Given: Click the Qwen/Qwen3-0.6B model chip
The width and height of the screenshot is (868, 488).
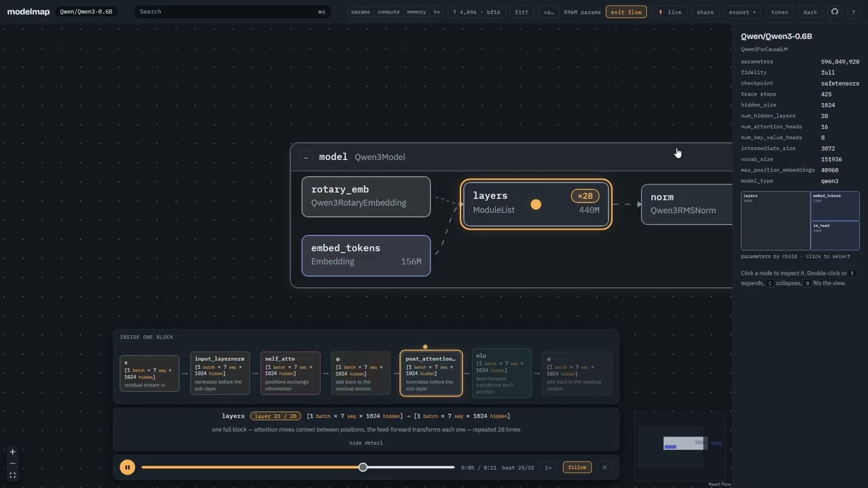Looking at the screenshot, I should click(86, 12).
